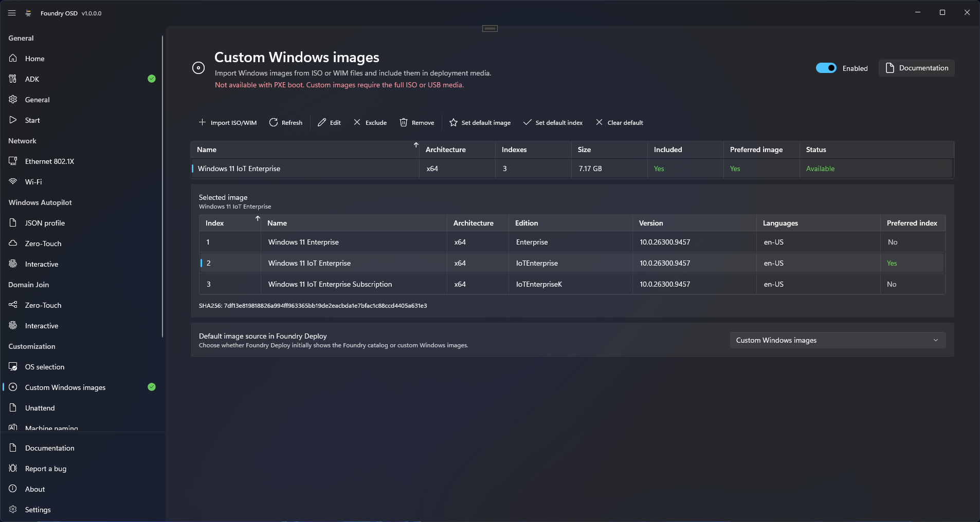Open the About page

[x=82, y=489]
